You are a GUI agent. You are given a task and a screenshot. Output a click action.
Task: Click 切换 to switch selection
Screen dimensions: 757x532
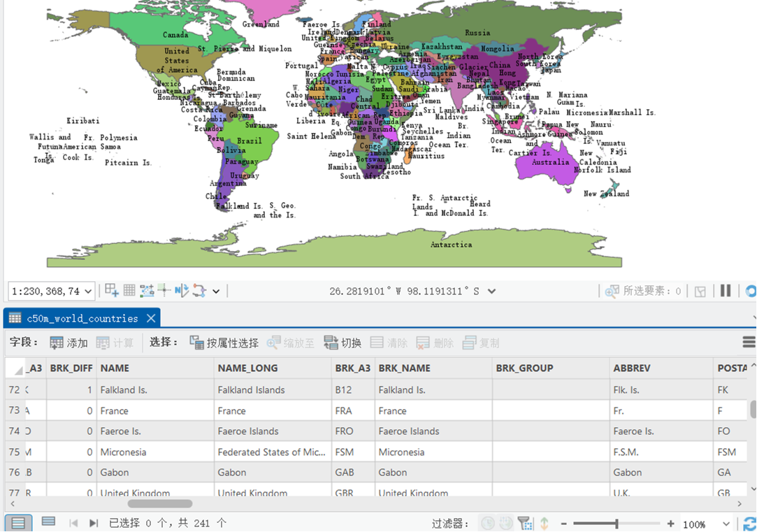coord(343,343)
